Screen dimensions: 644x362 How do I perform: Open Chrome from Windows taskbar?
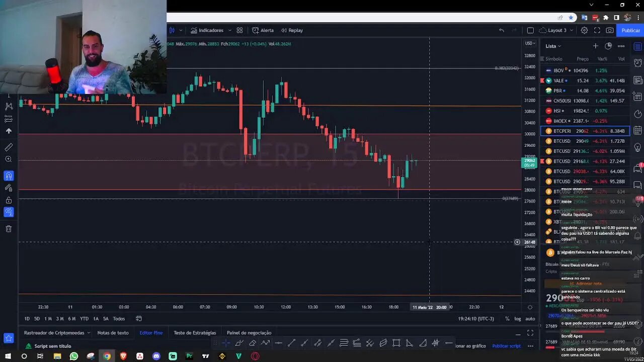click(107, 356)
